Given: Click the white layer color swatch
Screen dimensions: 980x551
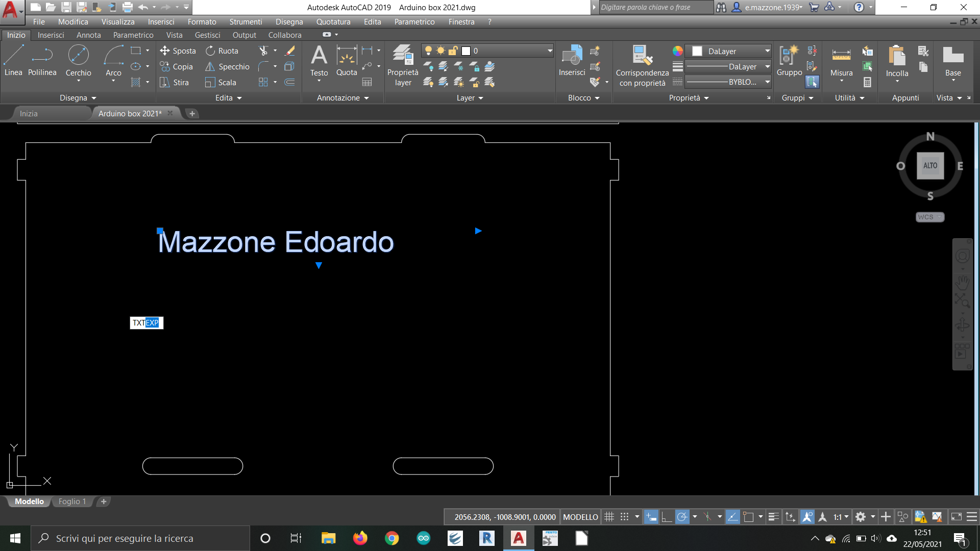Looking at the screenshot, I should coord(466,51).
